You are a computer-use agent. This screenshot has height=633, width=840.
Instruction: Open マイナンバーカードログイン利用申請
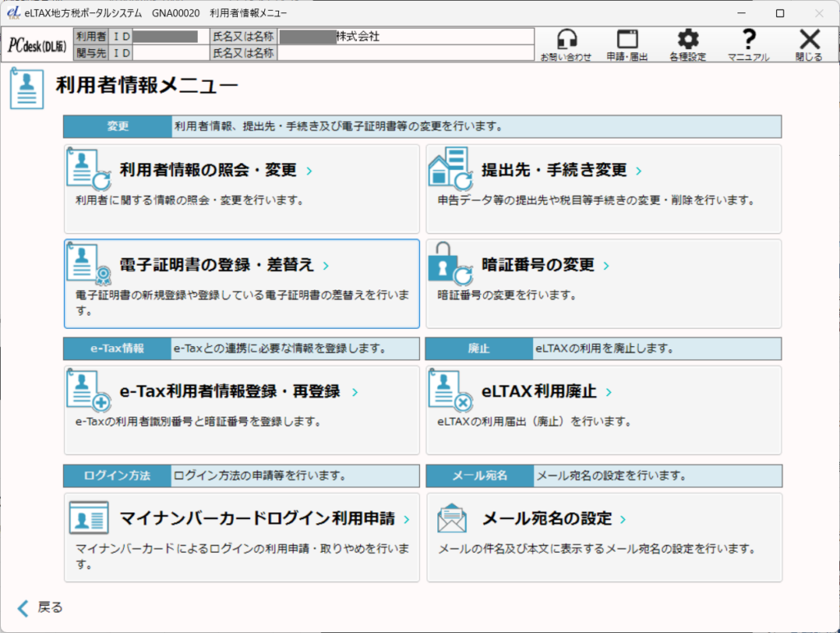tap(242, 537)
